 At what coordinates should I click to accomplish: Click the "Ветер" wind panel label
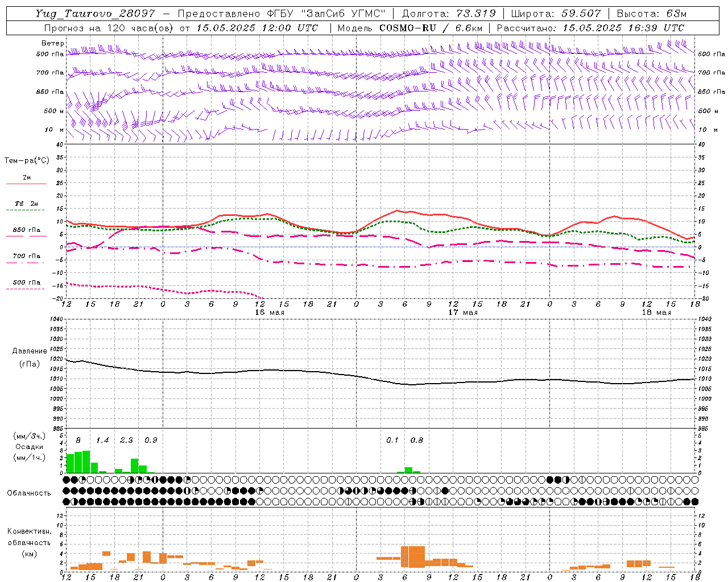(52, 43)
